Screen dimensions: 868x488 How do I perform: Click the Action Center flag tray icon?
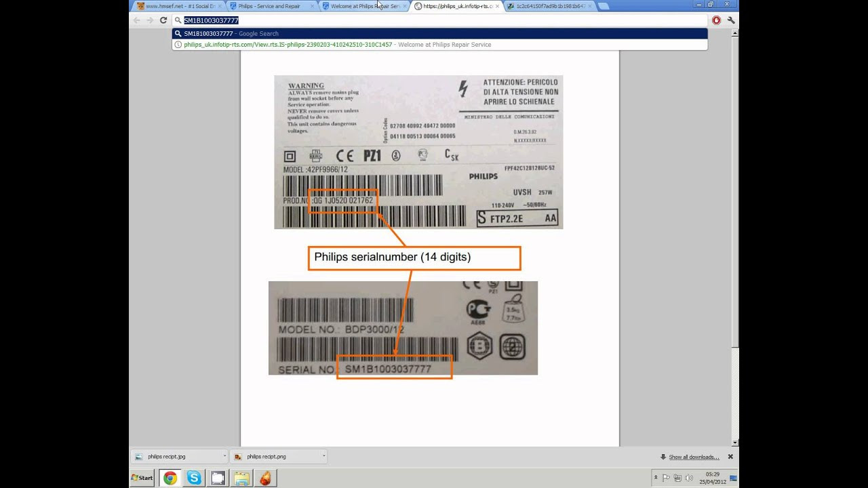(x=667, y=478)
